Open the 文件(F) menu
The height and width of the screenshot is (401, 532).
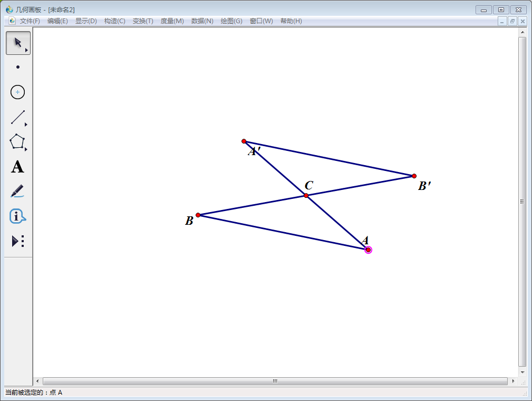[x=30, y=21]
